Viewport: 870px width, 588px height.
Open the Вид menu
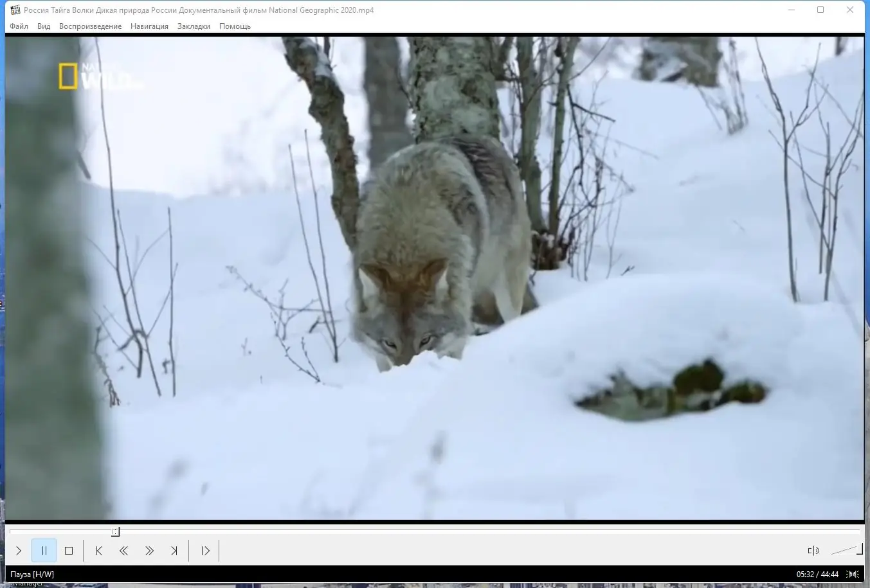[x=43, y=26]
